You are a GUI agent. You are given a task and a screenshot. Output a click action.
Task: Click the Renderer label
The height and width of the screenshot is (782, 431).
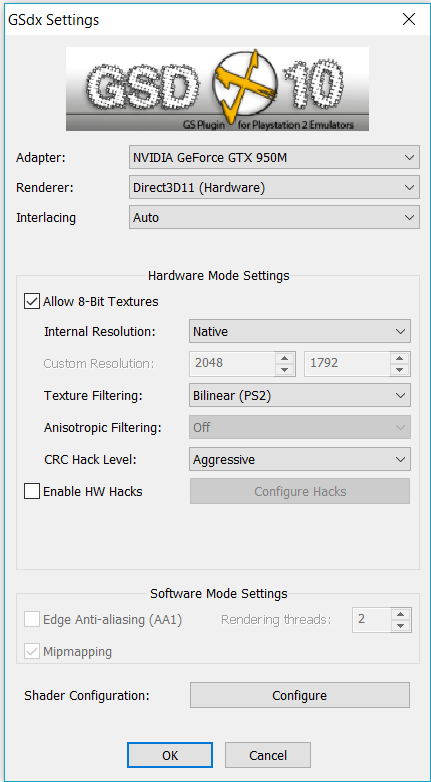click(x=44, y=188)
